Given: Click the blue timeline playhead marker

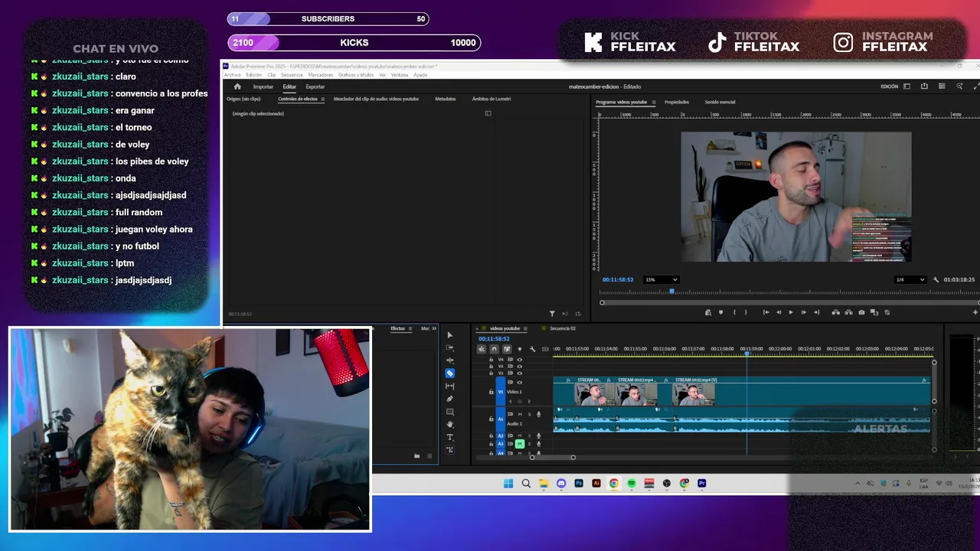Looking at the screenshot, I should coord(747,353).
